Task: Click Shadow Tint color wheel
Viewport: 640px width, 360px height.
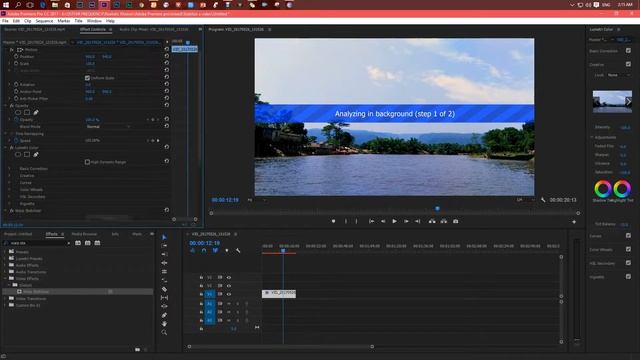Action: [x=603, y=189]
